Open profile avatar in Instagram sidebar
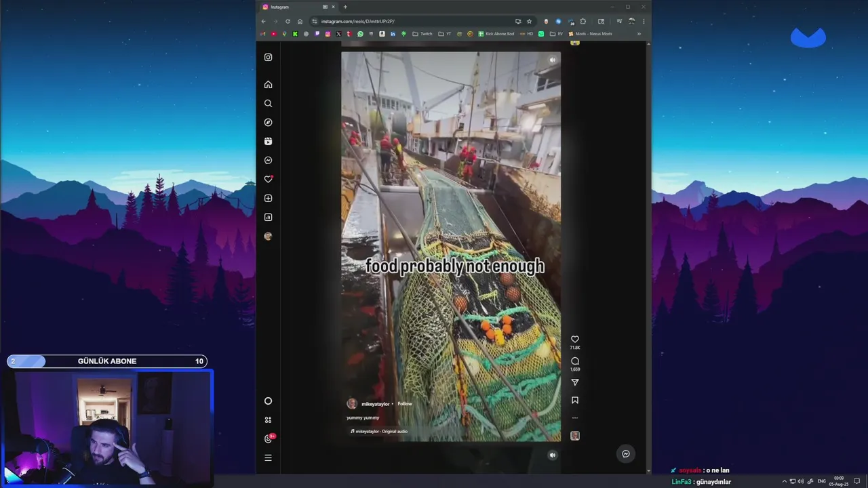868x488 pixels. 268,237
